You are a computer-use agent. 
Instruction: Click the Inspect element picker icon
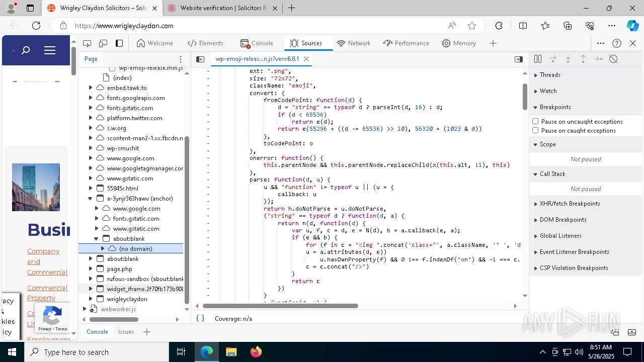pyautogui.click(x=87, y=43)
